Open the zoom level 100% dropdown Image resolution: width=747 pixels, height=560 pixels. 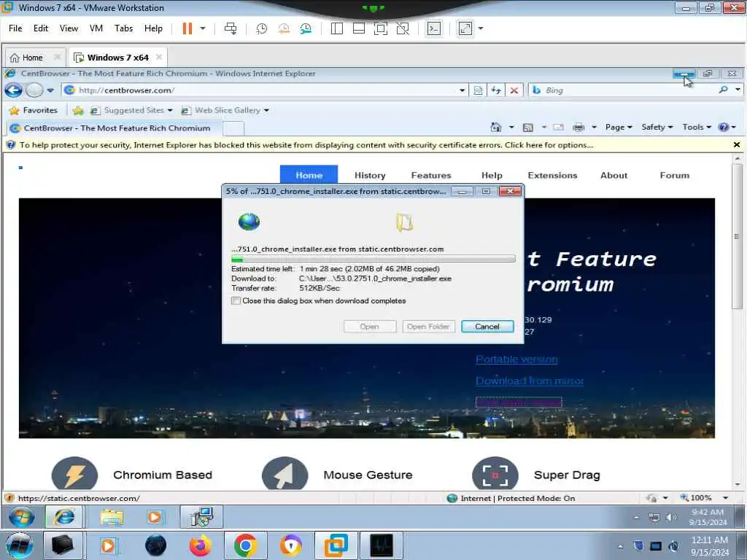[x=726, y=498]
